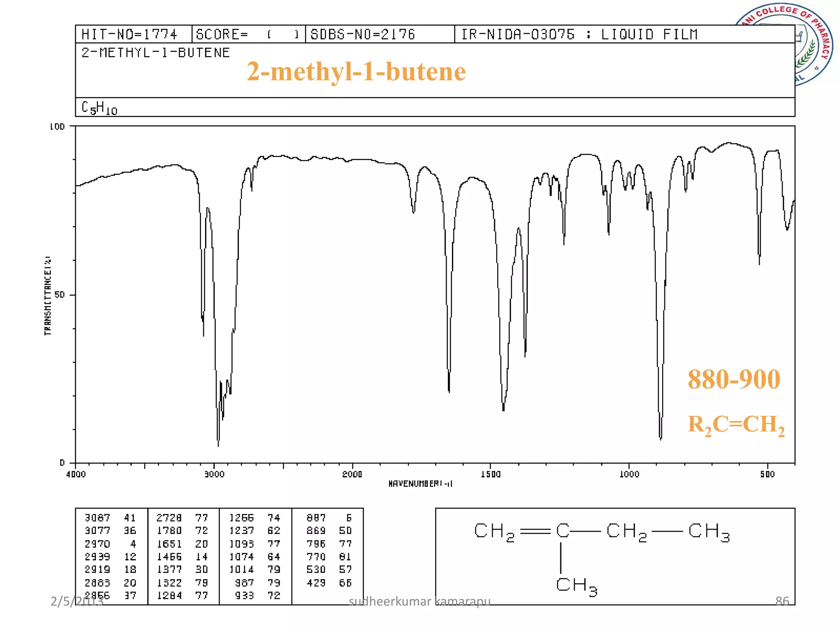Select the 1466 peak table entry
This screenshot has width=840, height=630.
[x=182, y=557]
